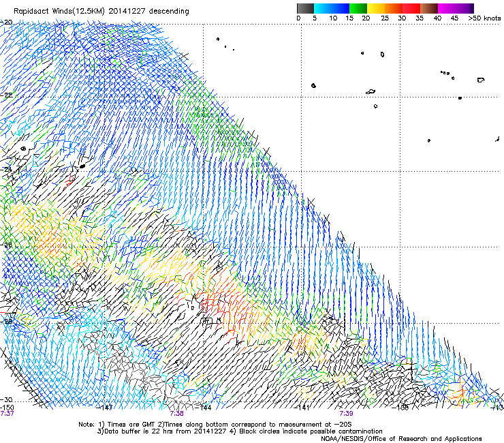Pick the green 15-20 knots legend segment

358,8
